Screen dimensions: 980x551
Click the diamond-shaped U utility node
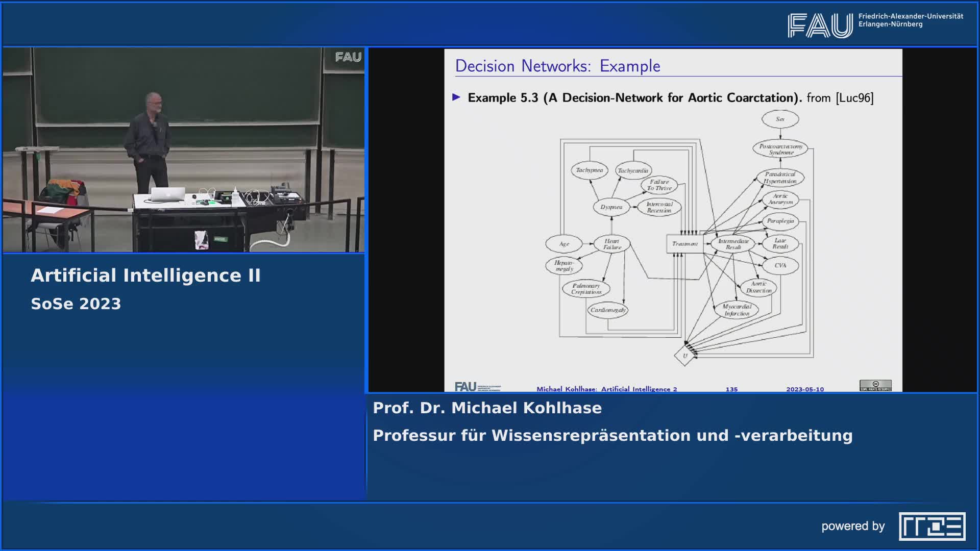point(684,356)
